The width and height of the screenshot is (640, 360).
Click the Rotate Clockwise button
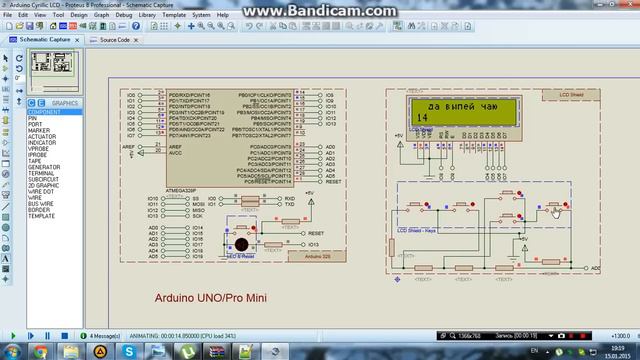(x=19, y=58)
